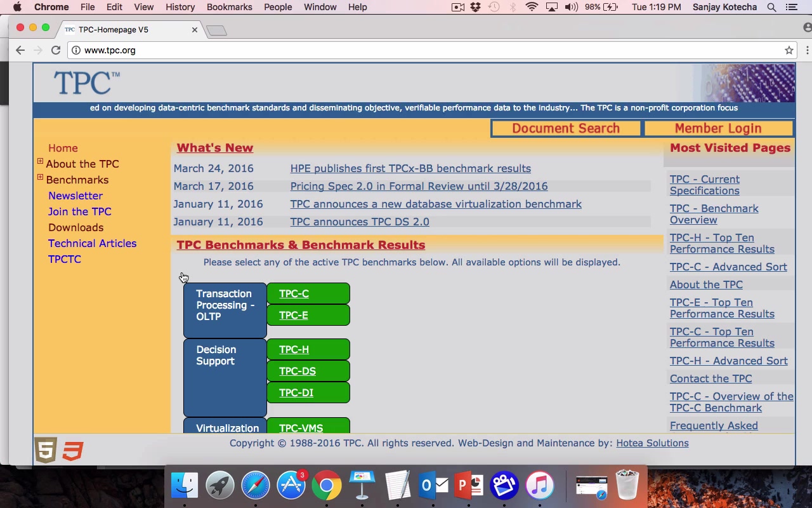Reload the TPC page

point(56,50)
